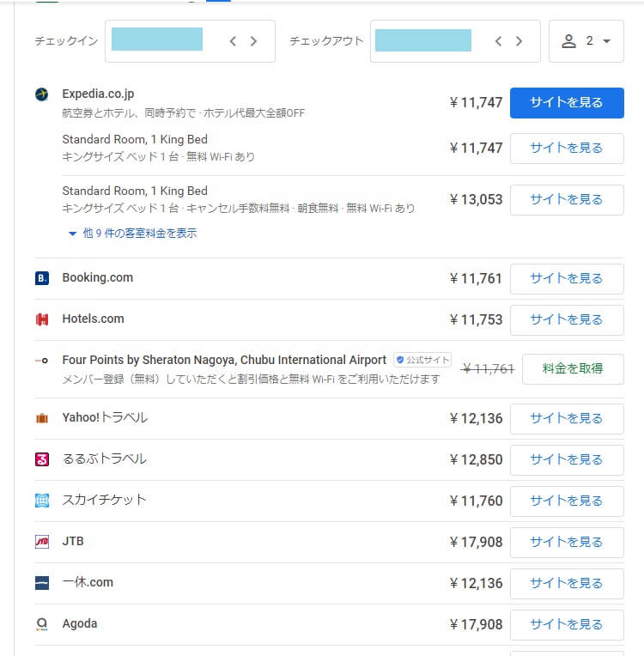
Task: Advance check-in date to next day
Action: point(253,41)
